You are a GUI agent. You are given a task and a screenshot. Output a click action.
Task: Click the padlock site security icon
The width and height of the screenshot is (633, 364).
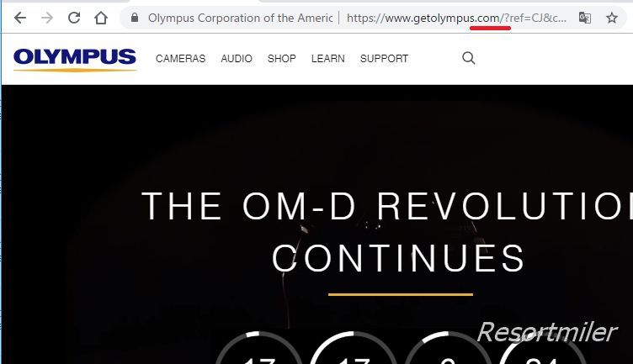pyautogui.click(x=135, y=18)
